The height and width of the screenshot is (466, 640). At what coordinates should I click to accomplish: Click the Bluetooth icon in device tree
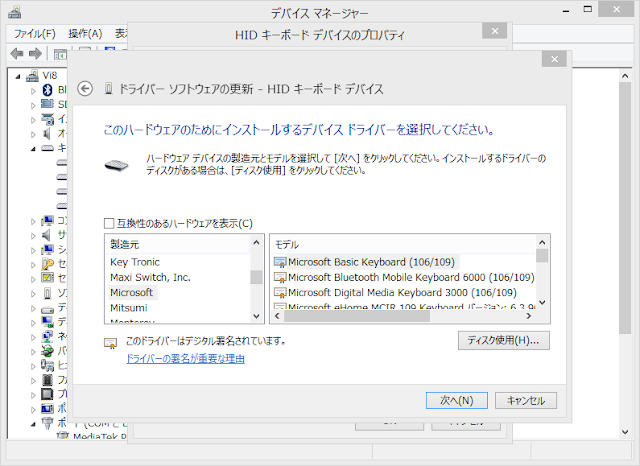click(48, 90)
